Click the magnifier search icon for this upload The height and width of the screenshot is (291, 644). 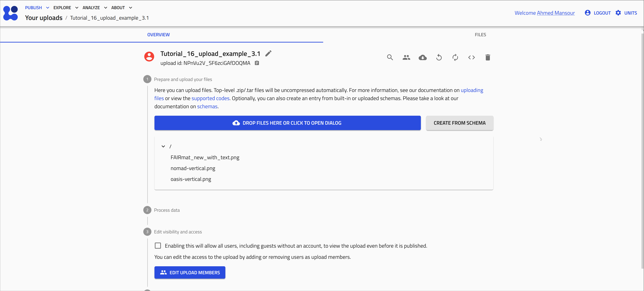(390, 57)
